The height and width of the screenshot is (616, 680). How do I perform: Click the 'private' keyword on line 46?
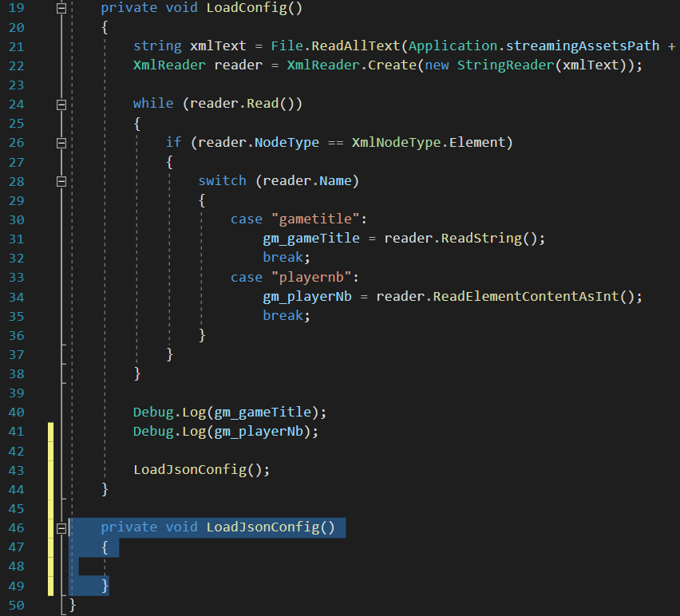tap(128, 527)
